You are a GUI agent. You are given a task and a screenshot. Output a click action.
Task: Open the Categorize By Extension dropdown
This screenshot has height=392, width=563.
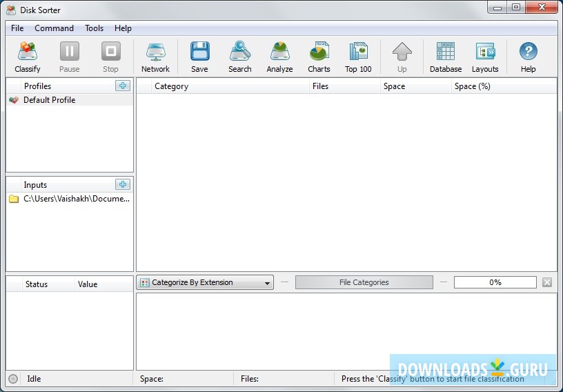tap(205, 282)
